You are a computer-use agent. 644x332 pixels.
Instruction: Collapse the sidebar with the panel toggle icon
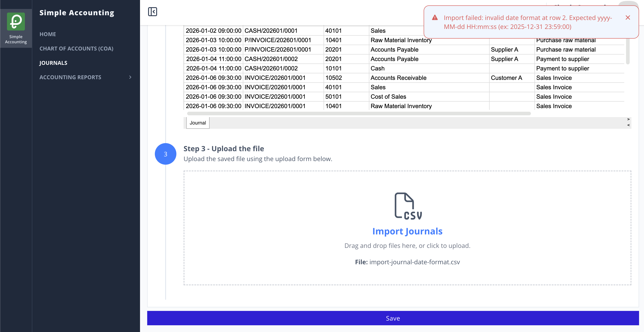click(153, 12)
